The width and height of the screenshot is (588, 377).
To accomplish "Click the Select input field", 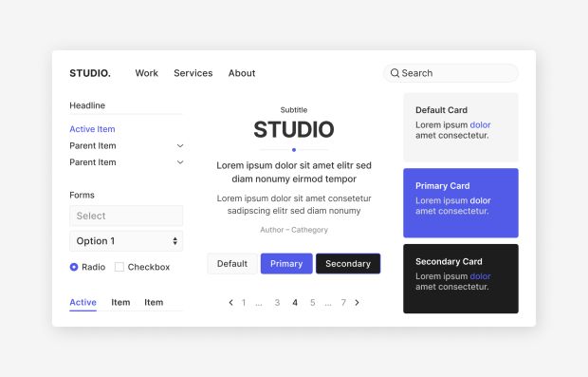I will [x=126, y=216].
